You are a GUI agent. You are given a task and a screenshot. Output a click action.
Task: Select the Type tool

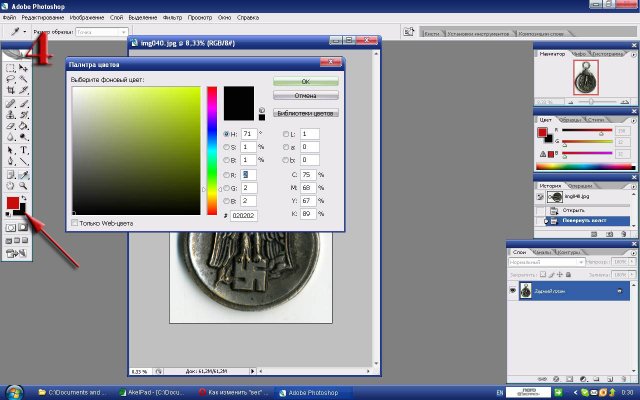23,151
